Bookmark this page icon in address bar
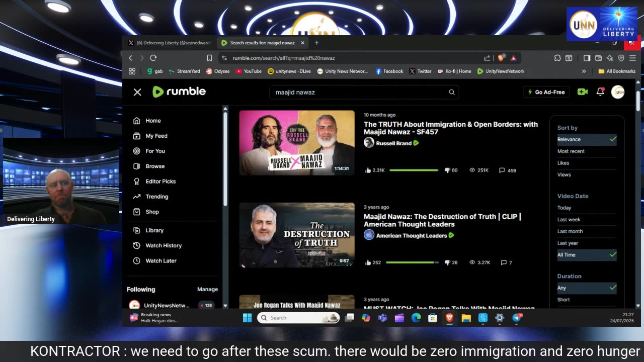This screenshot has width=644, height=362. (209, 58)
